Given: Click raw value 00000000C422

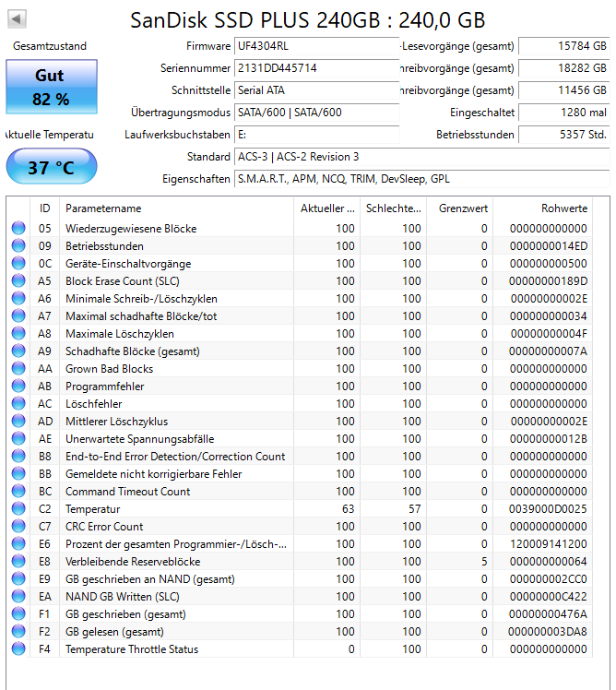Looking at the screenshot, I should click(x=549, y=596).
